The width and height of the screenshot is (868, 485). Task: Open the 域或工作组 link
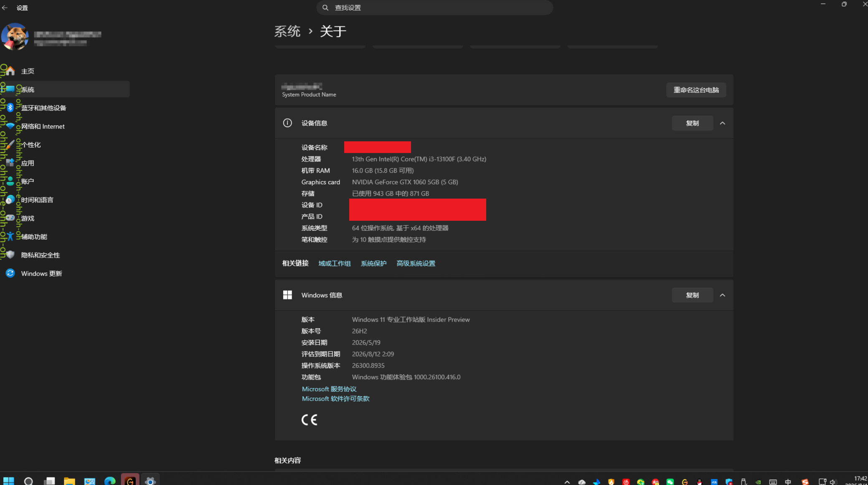click(x=335, y=263)
